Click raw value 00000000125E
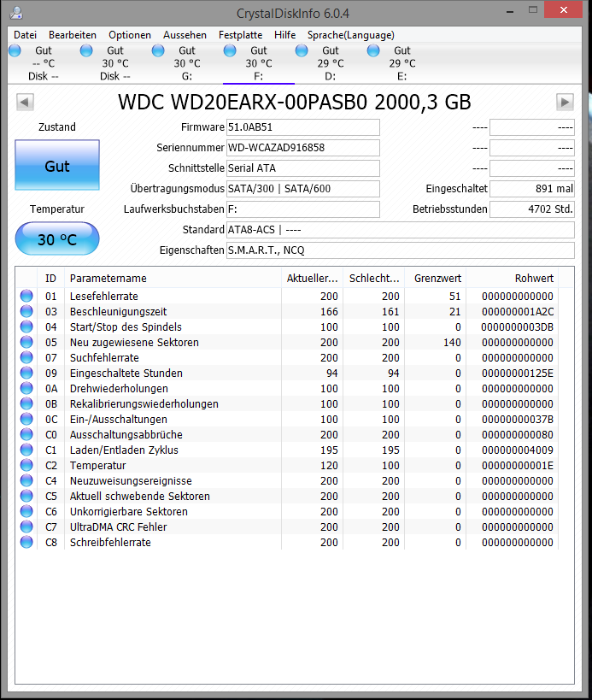Image resolution: width=592 pixels, height=700 pixels. pos(518,374)
